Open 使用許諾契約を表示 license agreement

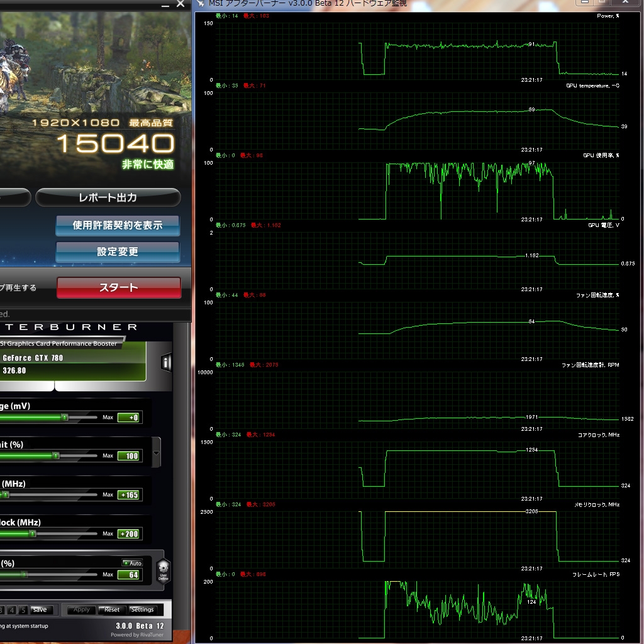point(118,226)
